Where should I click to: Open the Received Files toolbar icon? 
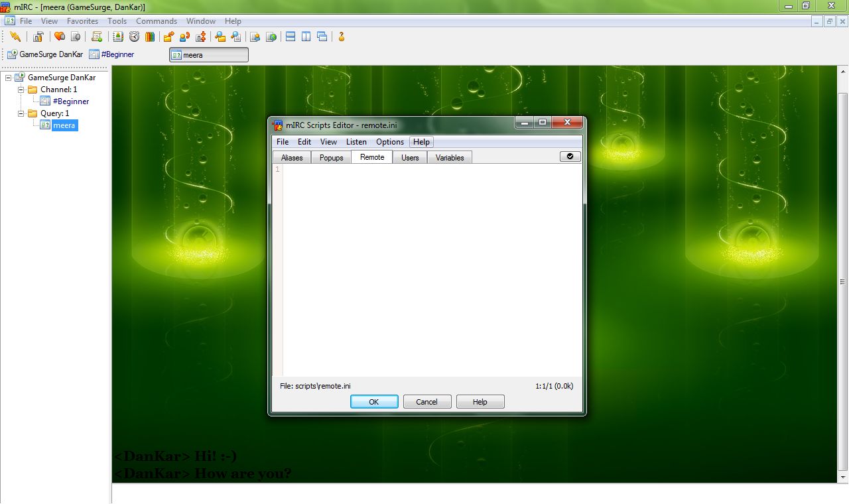click(x=220, y=36)
